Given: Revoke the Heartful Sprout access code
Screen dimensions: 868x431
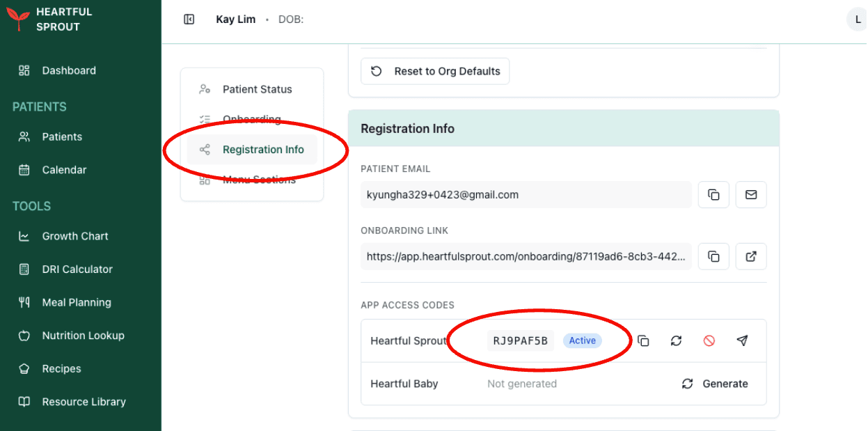Looking at the screenshot, I should [709, 340].
